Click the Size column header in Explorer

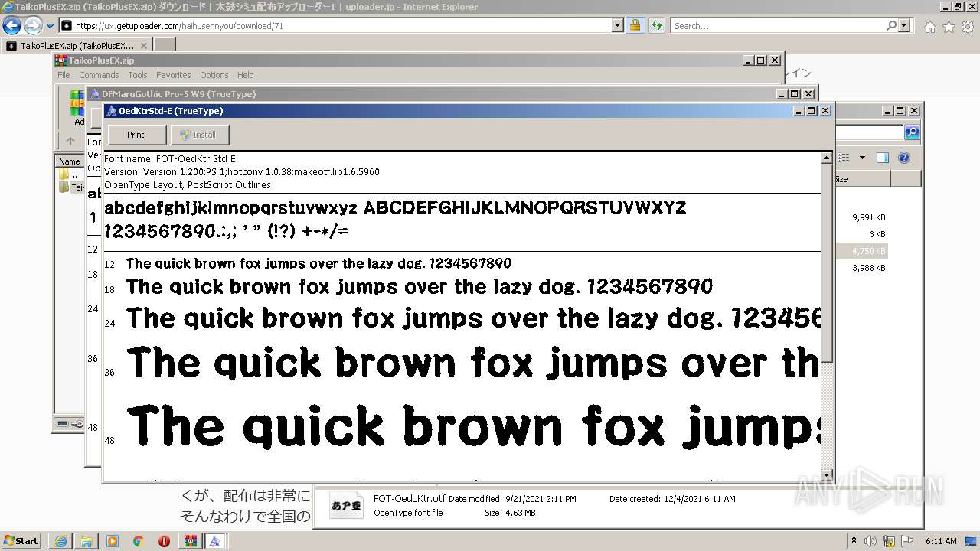[862, 179]
